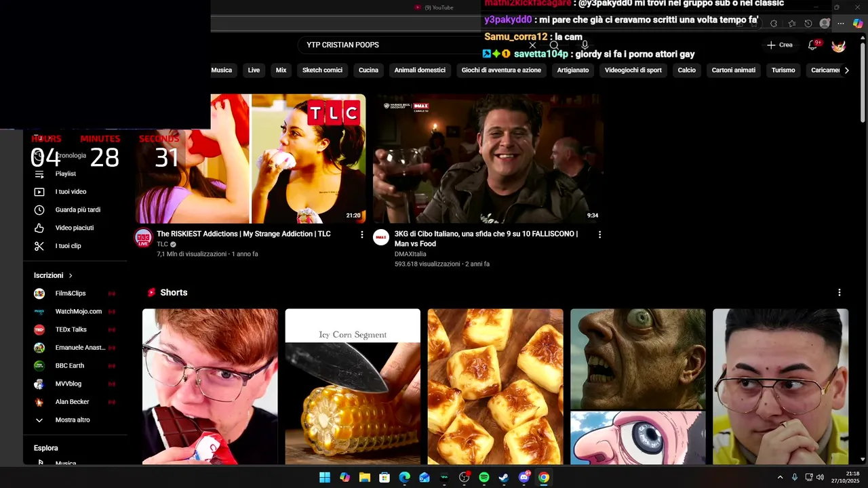Open 3KG di Cibo Italiano video title

[x=486, y=239]
